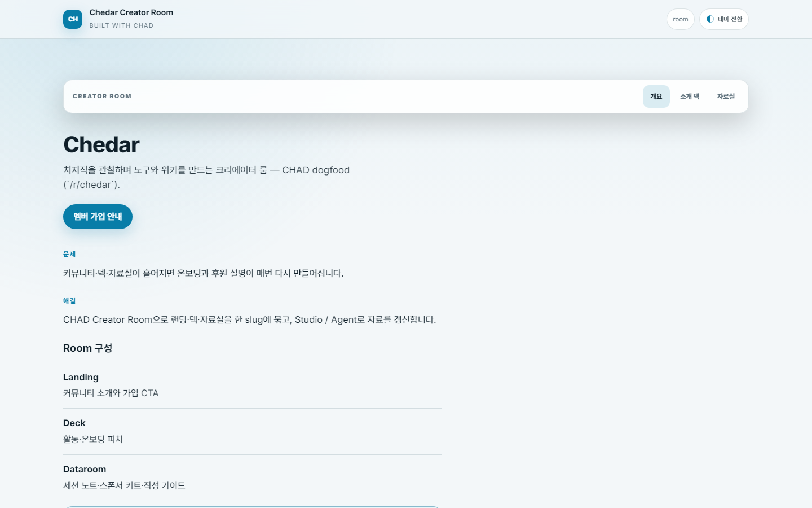The image size is (812, 508).
Task: Click the CH logo icon
Action: (73, 19)
